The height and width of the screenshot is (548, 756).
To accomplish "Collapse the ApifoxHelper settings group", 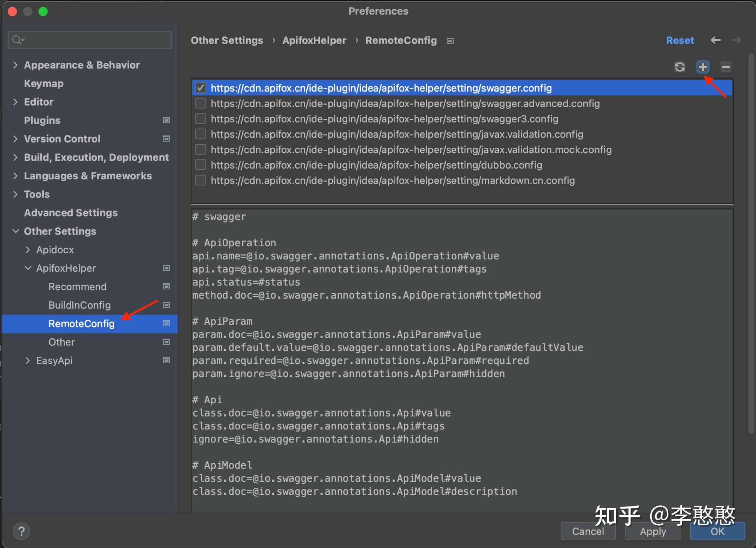I will click(28, 268).
